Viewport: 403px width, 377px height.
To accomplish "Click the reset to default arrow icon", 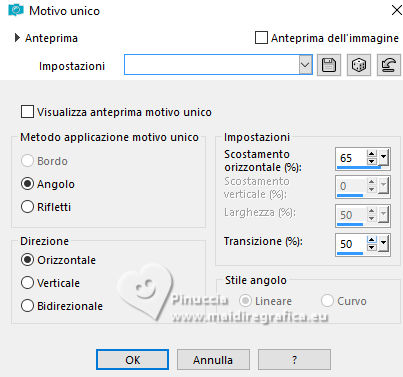I will tap(389, 65).
